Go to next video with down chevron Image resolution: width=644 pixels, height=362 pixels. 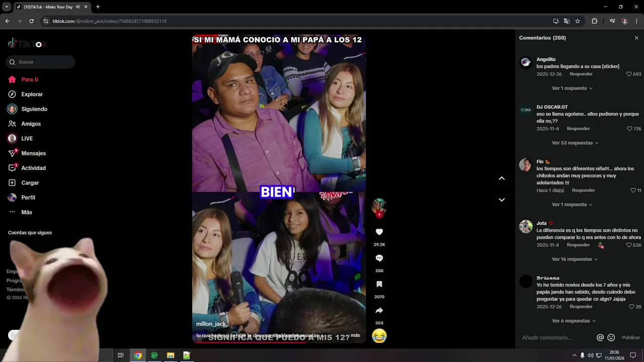[502, 200]
